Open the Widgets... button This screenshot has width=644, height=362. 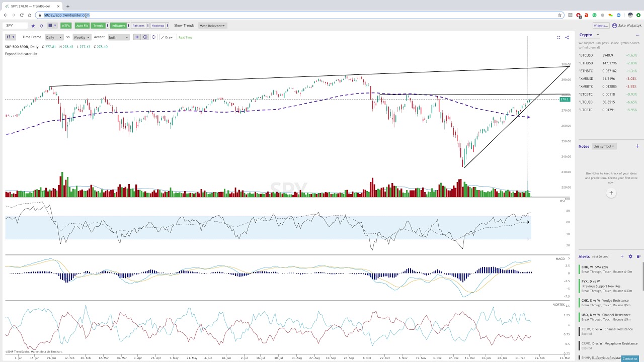601,26
